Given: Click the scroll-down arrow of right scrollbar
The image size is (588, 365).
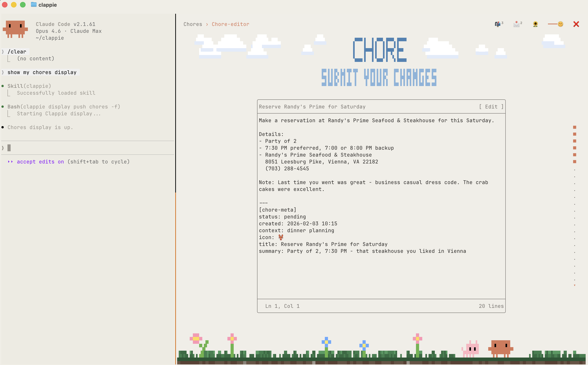Looking at the screenshot, I should pos(574,285).
